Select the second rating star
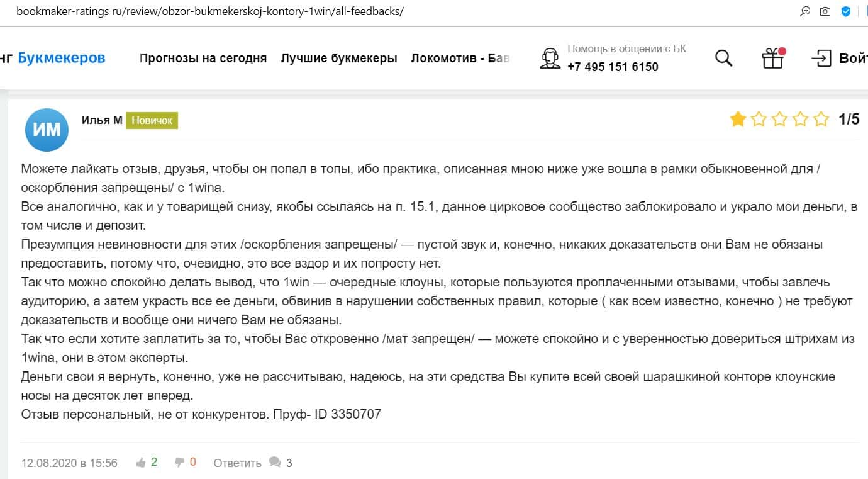The height and width of the screenshot is (479, 868). click(x=759, y=119)
